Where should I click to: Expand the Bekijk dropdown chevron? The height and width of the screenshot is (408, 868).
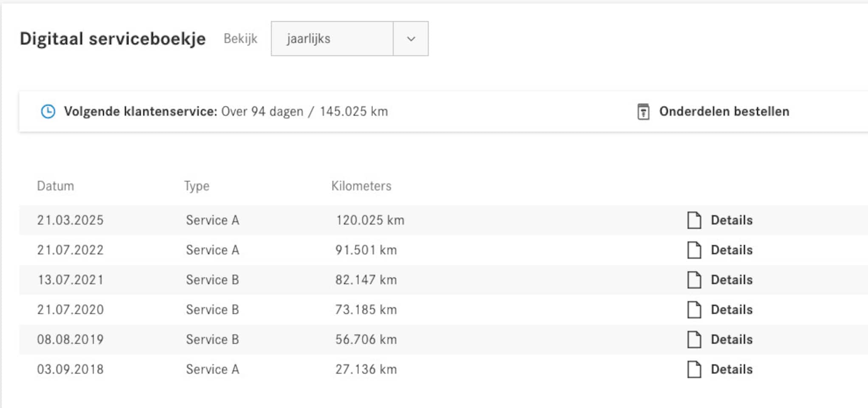(x=411, y=39)
